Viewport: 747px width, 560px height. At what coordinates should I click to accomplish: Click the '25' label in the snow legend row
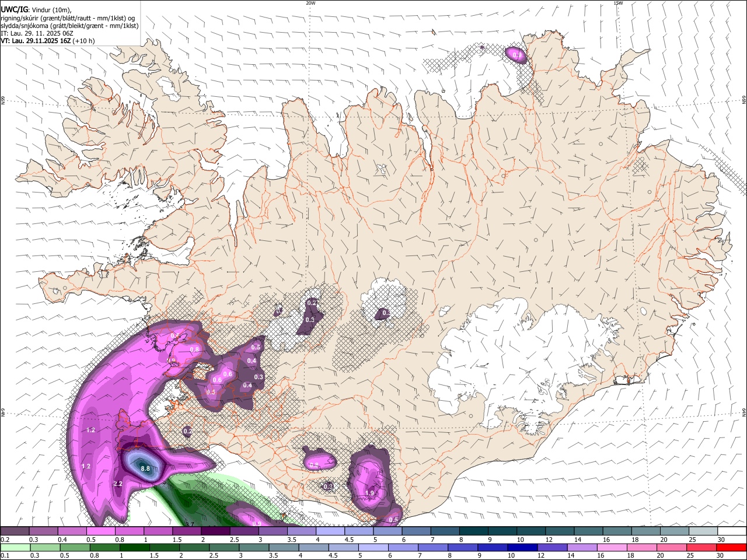point(693,540)
